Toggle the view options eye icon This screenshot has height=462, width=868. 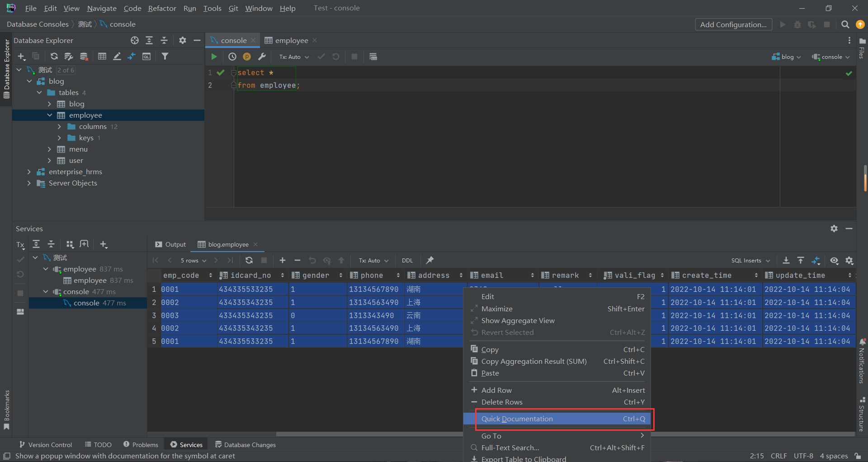834,260
